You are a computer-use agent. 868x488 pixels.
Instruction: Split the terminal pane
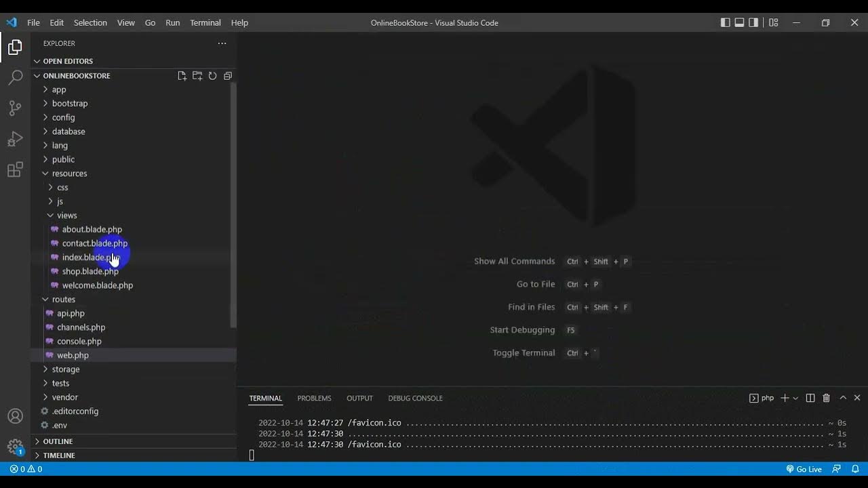(x=810, y=398)
